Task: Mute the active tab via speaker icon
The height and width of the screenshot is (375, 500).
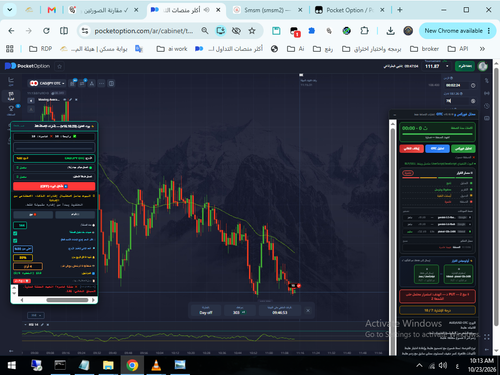Action: click(x=207, y=10)
